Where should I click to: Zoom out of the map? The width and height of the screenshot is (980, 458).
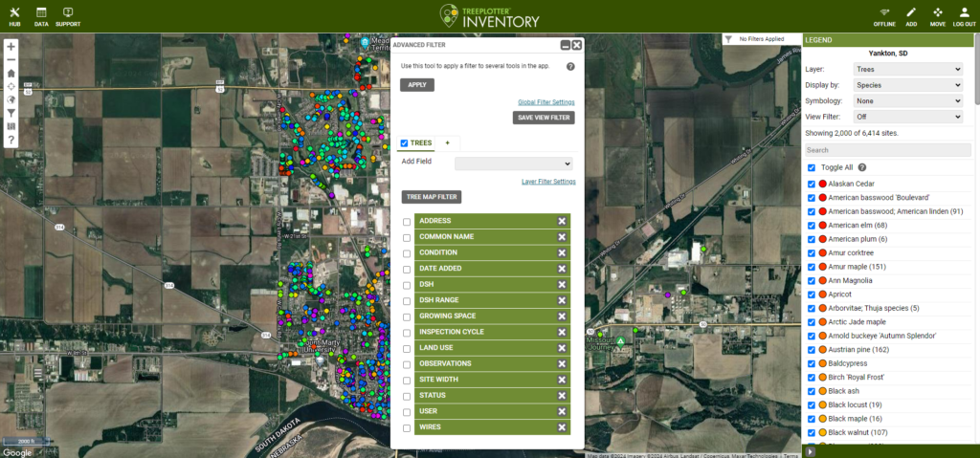pos(11,60)
